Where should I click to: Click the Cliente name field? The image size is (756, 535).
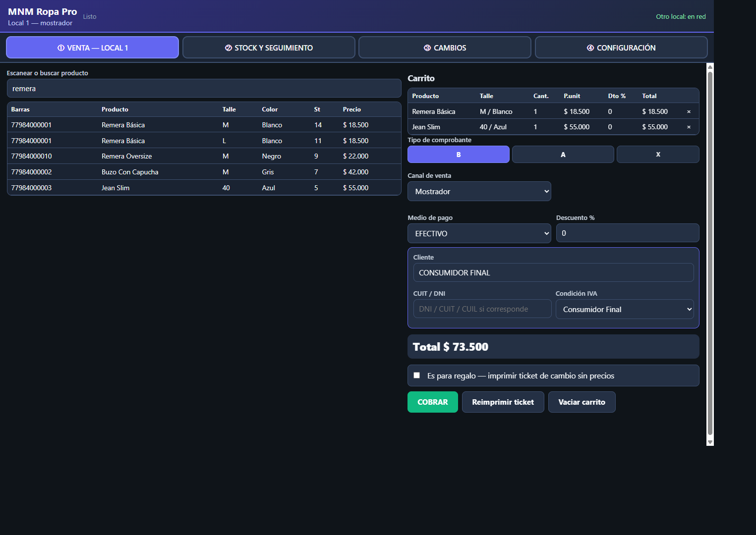[553, 272]
